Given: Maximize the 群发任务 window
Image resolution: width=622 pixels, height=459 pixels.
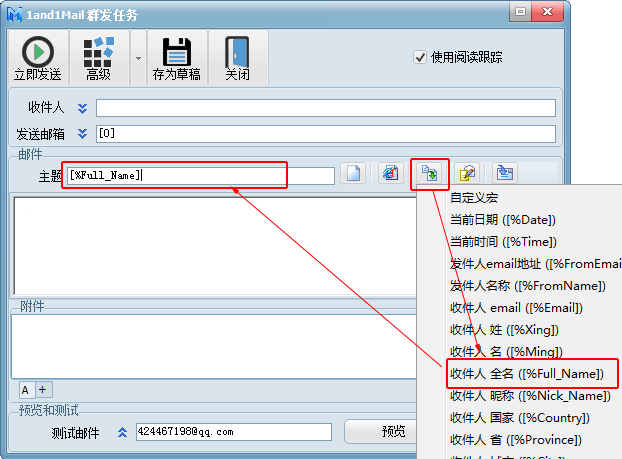Looking at the screenshot, I should pos(520,12).
